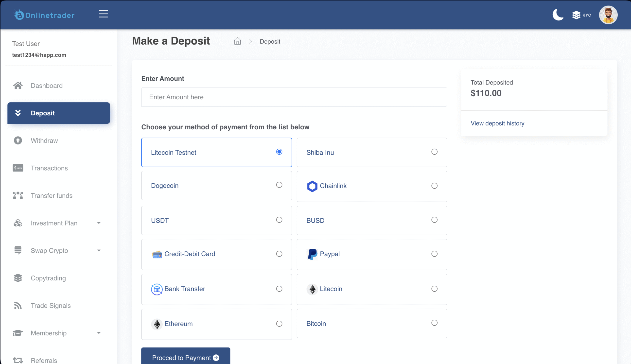
Task: Click the $110.00 total deposited value
Action: tap(486, 93)
